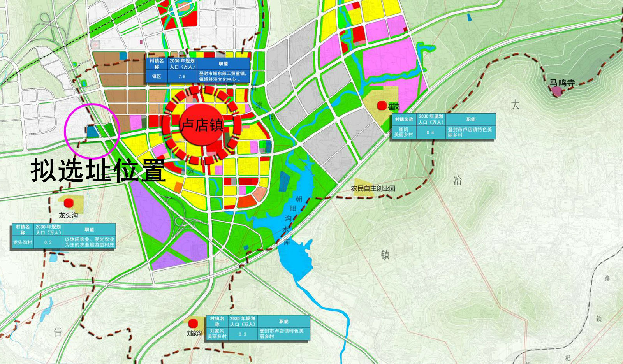Viewport: 623px width, 364px height.
Task: Click the blue parcel inside the magenta circle
Action: [92, 131]
